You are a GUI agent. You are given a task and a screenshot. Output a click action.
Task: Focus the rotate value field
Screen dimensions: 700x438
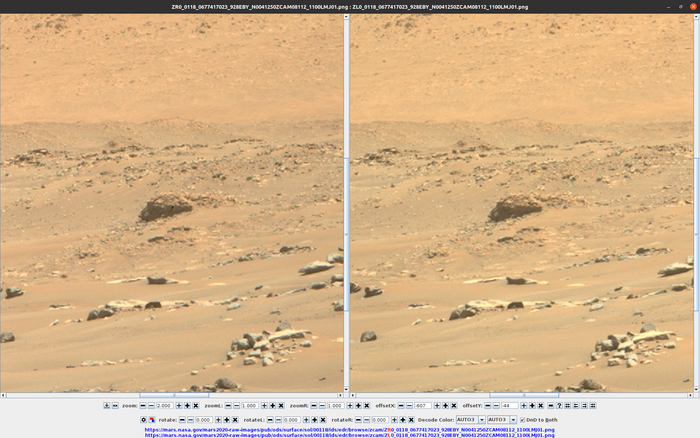tap(204, 420)
